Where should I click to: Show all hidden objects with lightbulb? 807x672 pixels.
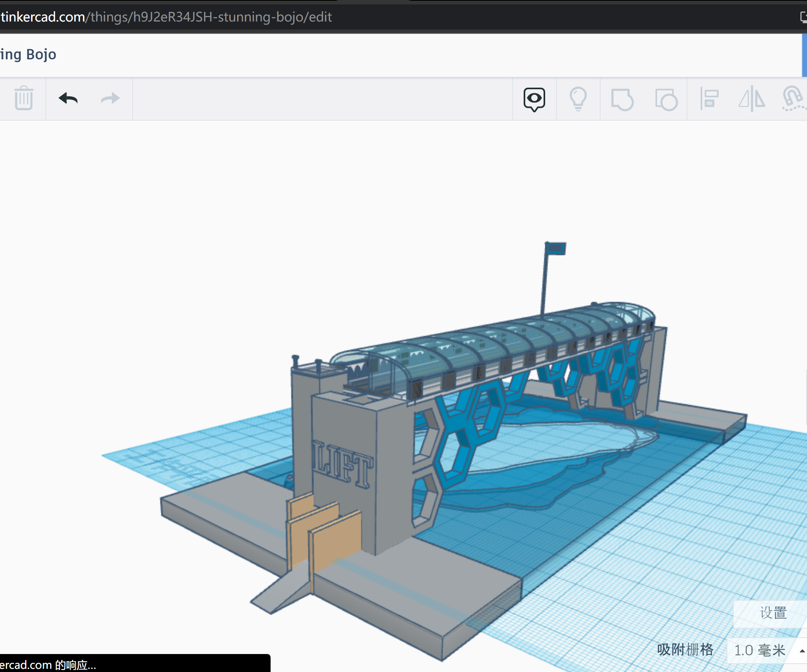(578, 99)
